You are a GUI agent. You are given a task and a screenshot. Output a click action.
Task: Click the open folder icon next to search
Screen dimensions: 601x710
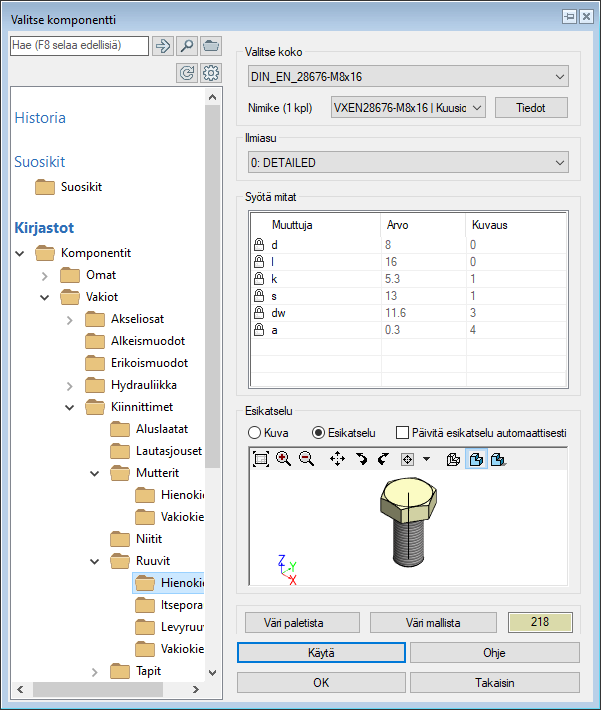[x=210, y=46]
